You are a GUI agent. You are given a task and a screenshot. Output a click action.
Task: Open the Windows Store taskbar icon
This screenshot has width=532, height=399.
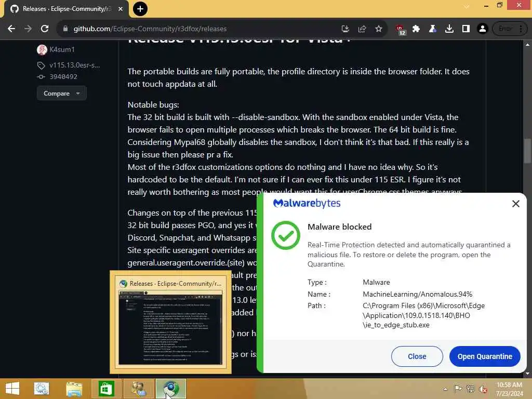point(106,389)
